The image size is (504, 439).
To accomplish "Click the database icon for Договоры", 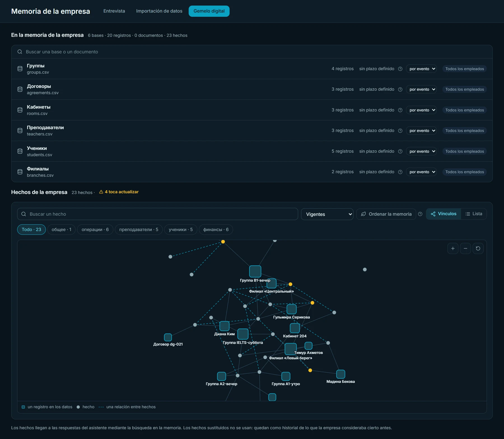I will click(x=20, y=89).
